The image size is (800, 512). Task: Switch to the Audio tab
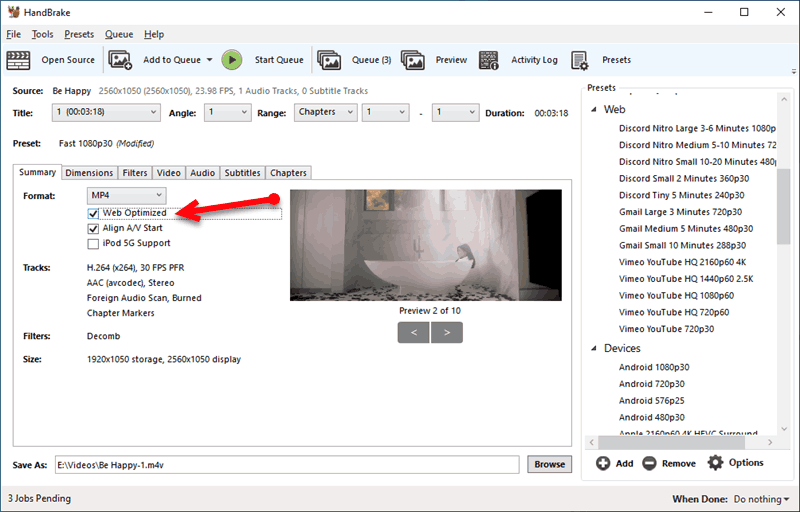click(203, 173)
